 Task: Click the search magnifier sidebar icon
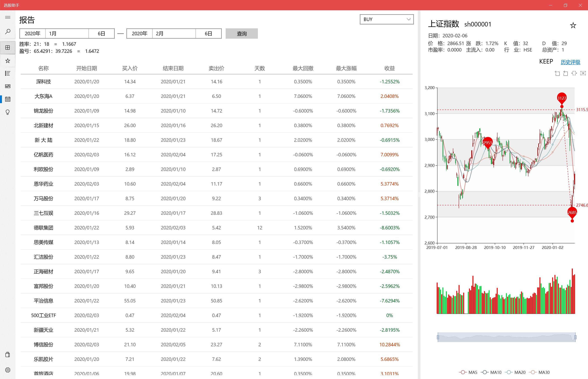point(8,32)
